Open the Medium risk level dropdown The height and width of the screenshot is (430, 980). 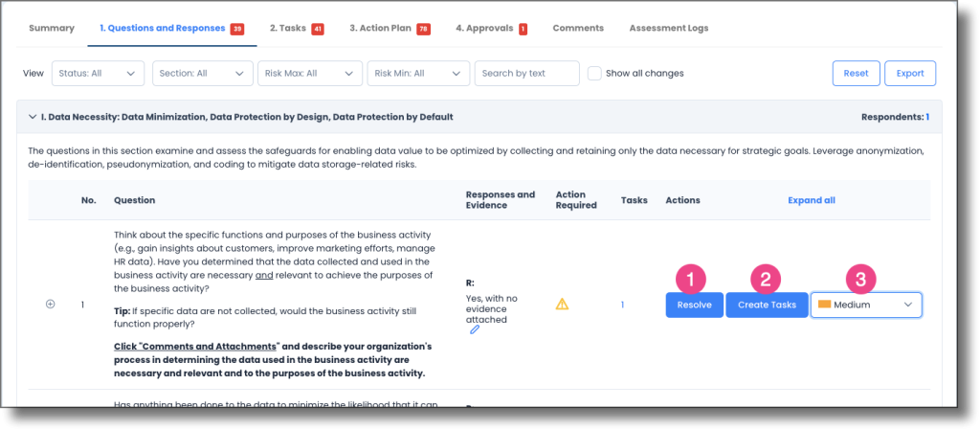click(866, 305)
